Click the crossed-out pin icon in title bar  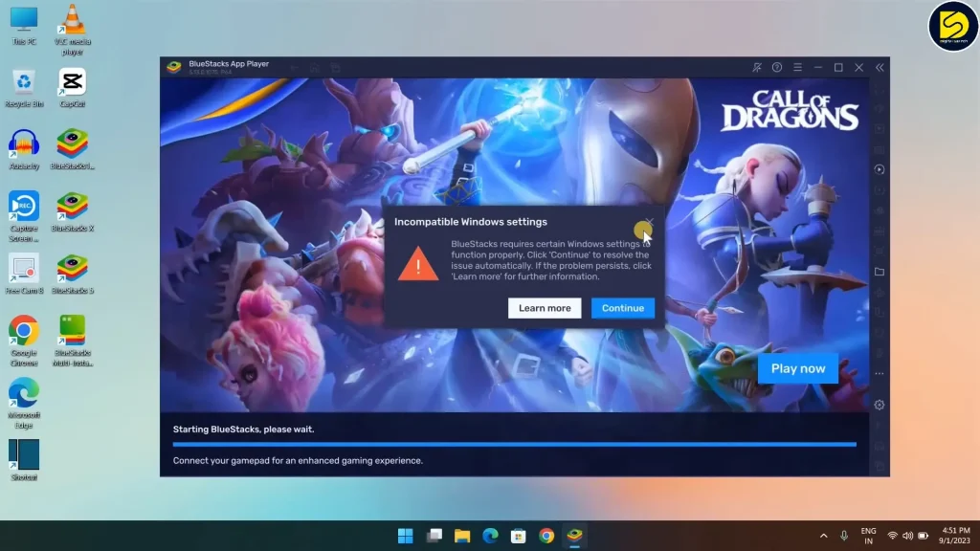pos(757,68)
